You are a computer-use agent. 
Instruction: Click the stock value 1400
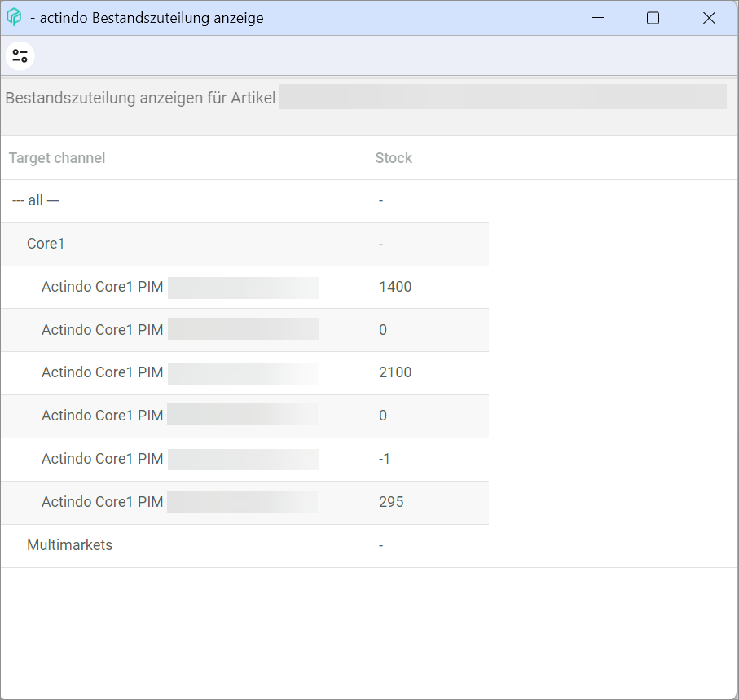(x=395, y=287)
